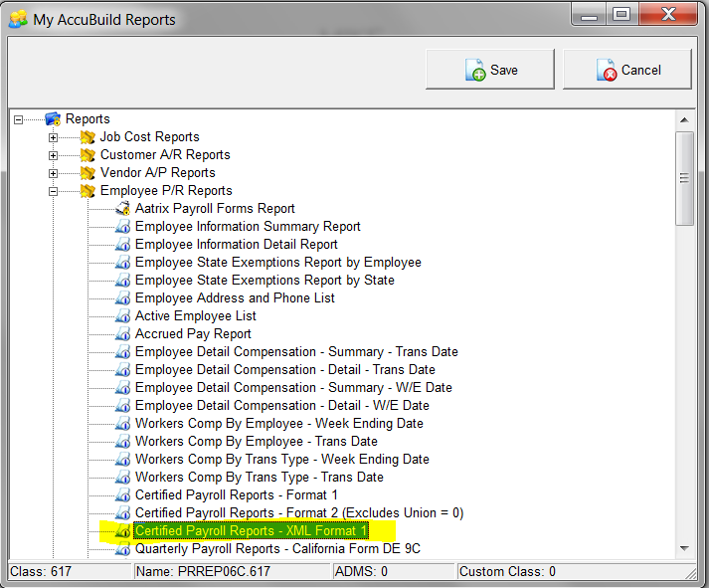Select Employee State Exemptions Report by State
The width and height of the screenshot is (709, 588).
click(x=265, y=281)
